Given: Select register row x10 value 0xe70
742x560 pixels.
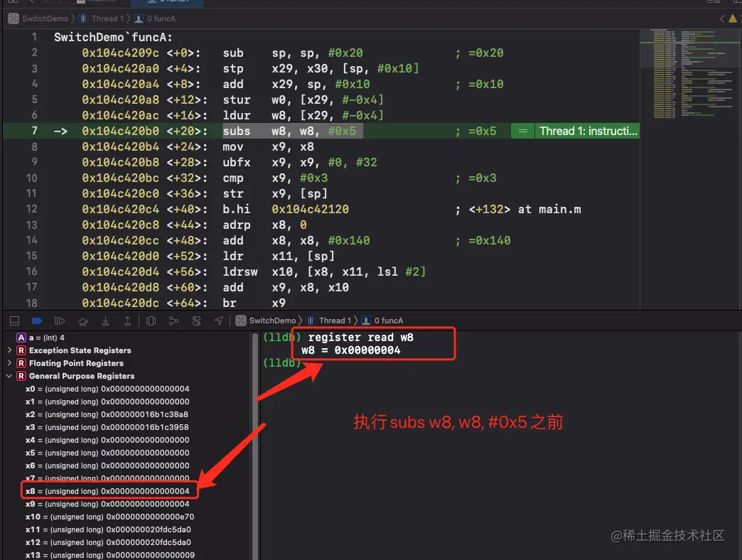Looking at the screenshot, I should pos(109,517).
